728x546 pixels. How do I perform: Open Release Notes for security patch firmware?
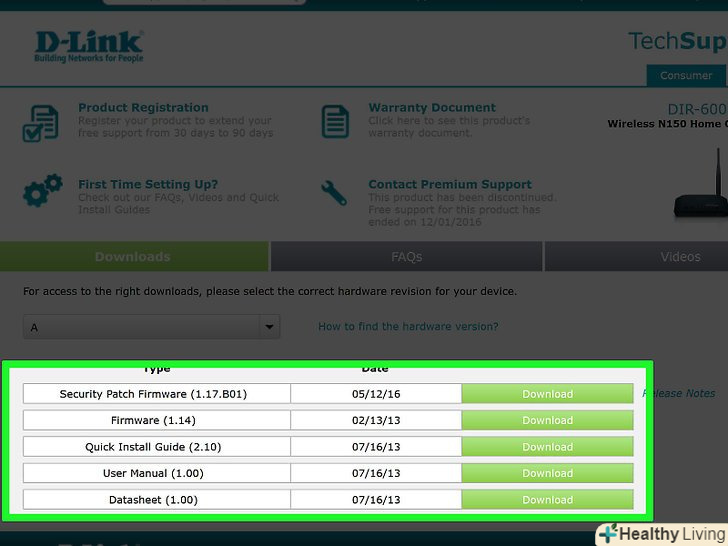[679, 393]
